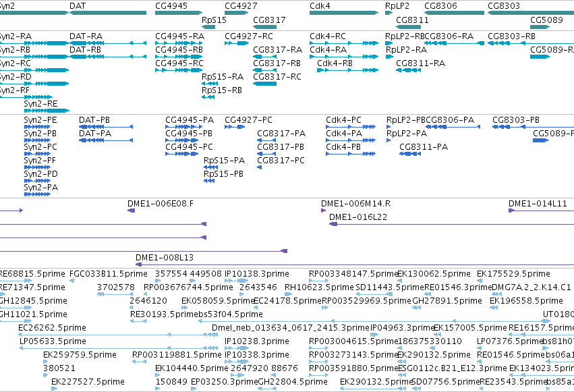Click EST IP10238.3prime label

tap(256, 341)
